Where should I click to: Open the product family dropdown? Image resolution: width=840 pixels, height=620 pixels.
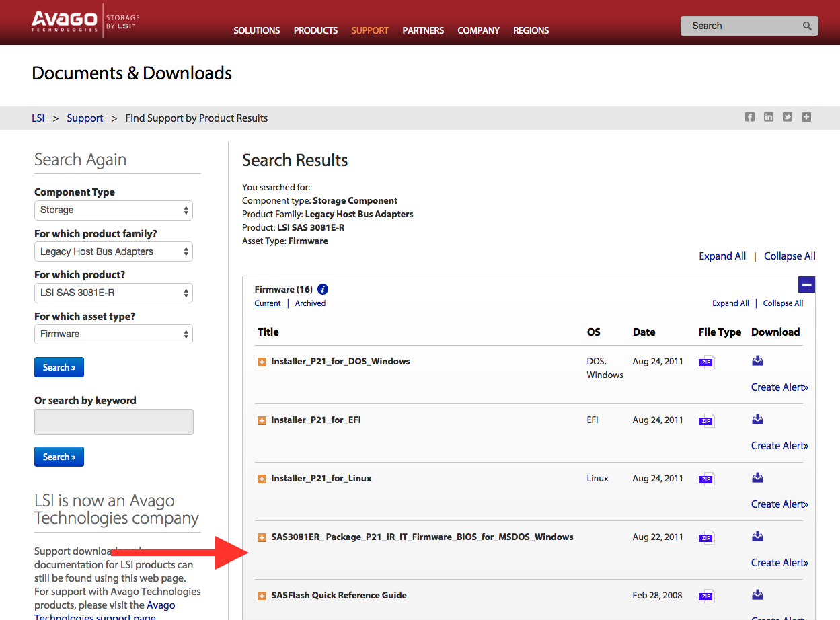point(113,252)
